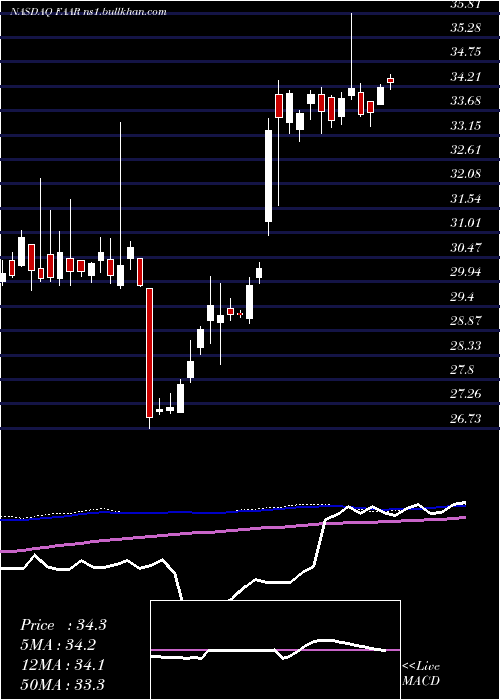This screenshot has height=700, width=500.
Task: Click the 27.8 price axis label
Action: (462, 370)
